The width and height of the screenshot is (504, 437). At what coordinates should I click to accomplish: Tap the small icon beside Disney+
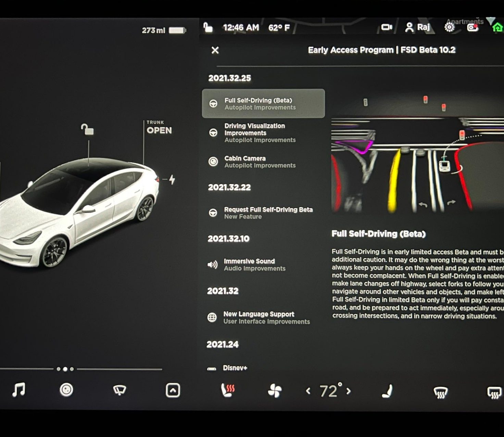pyautogui.click(x=212, y=369)
